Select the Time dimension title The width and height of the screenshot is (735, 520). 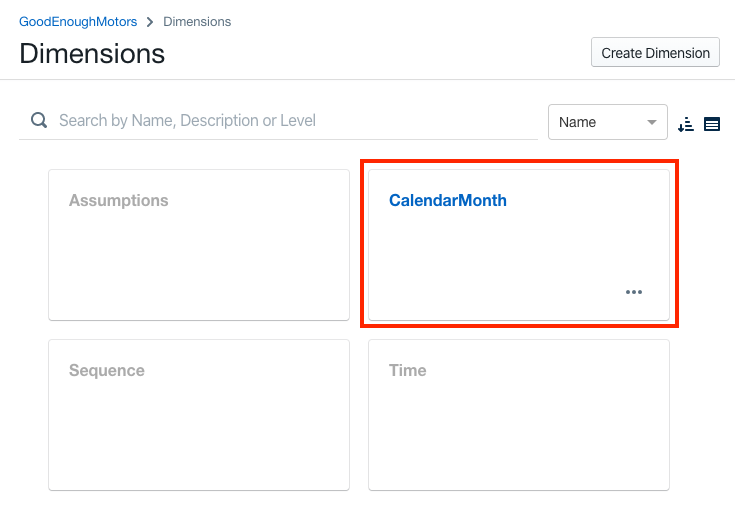(x=407, y=370)
